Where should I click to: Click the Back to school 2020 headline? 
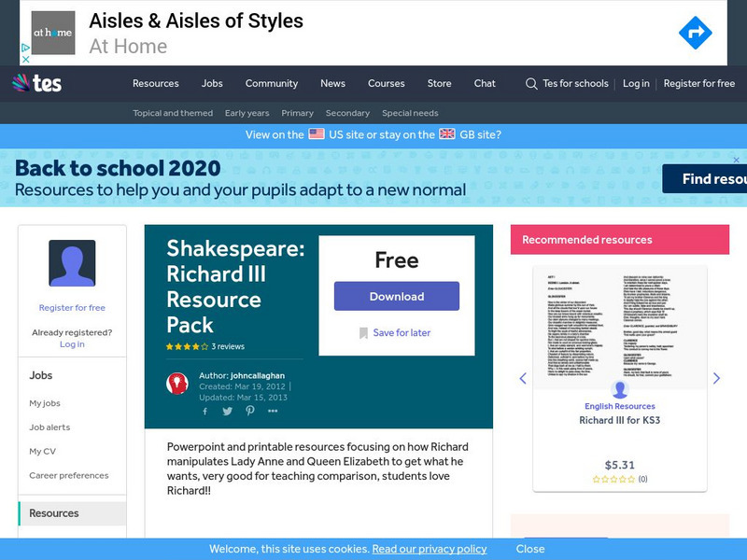pos(118,168)
